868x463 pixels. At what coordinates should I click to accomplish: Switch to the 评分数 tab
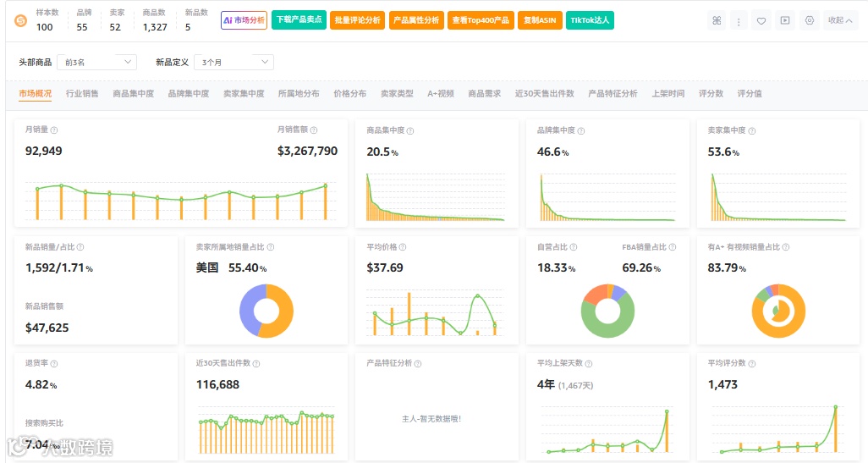pos(711,94)
